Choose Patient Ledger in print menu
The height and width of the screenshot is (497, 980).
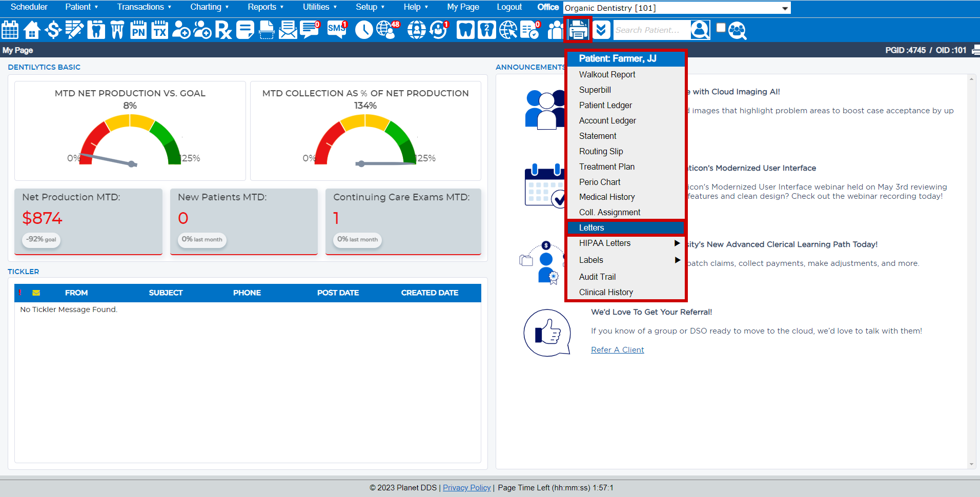pyautogui.click(x=626, y=105)
